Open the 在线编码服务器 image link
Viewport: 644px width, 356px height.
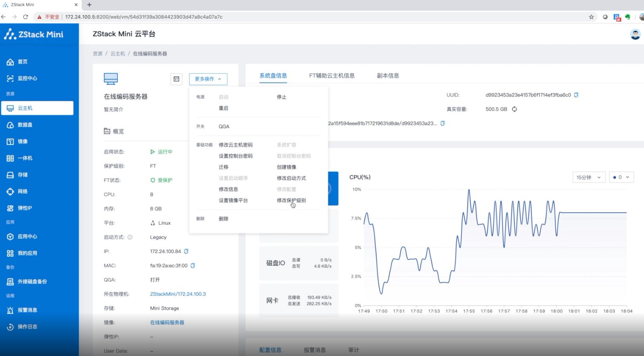click(167, 323)
